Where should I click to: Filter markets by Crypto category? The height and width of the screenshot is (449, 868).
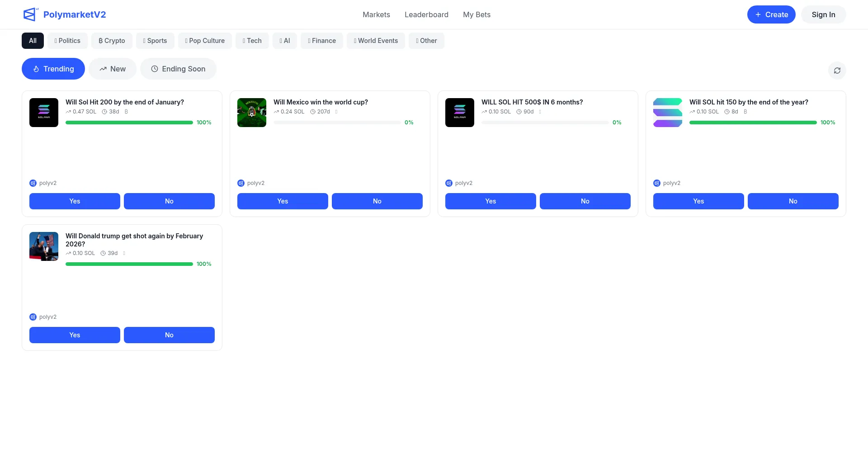coord(112,41)
